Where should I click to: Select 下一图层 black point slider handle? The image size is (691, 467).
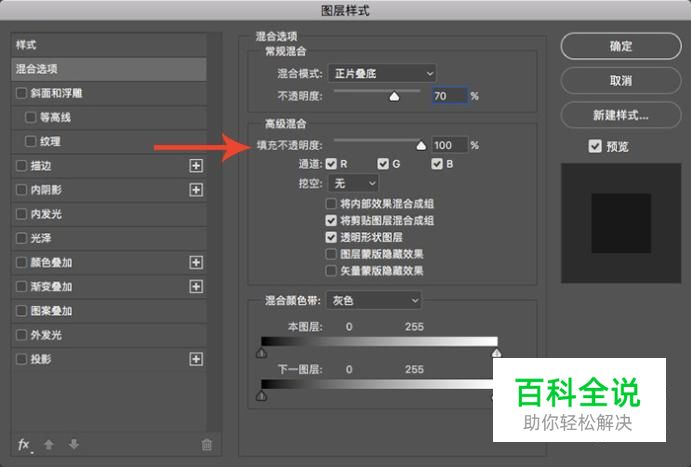(x=261, y=396)
